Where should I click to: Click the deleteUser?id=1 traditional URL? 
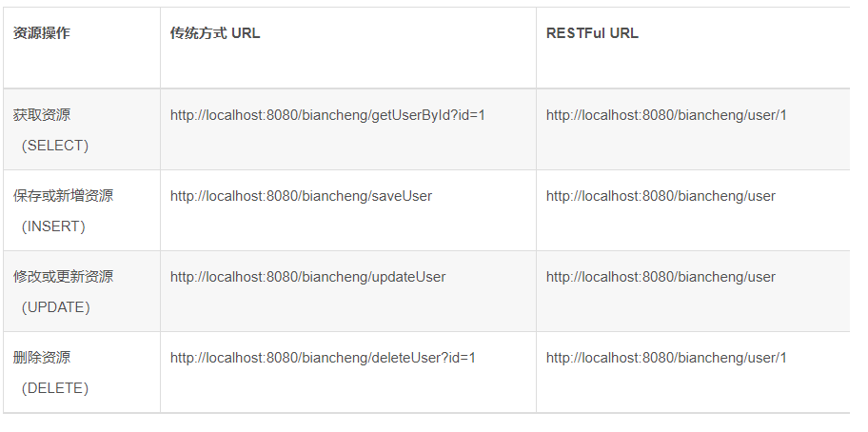coord(322,358)
